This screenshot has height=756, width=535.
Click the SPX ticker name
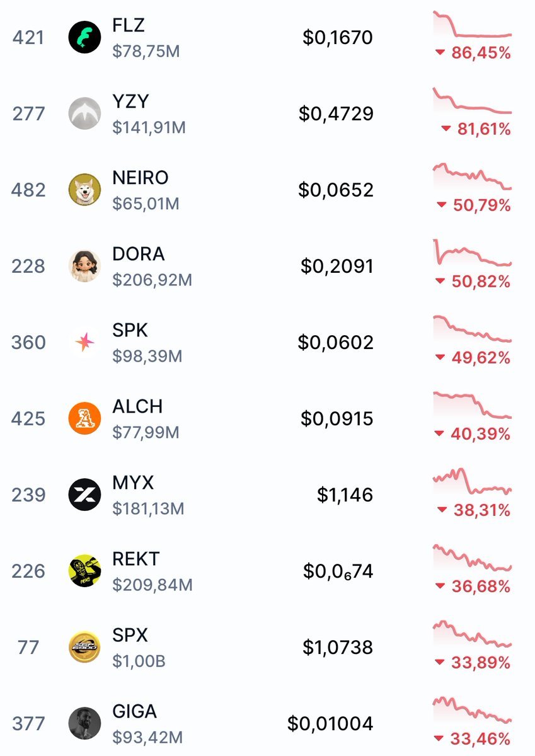(130, 635)
